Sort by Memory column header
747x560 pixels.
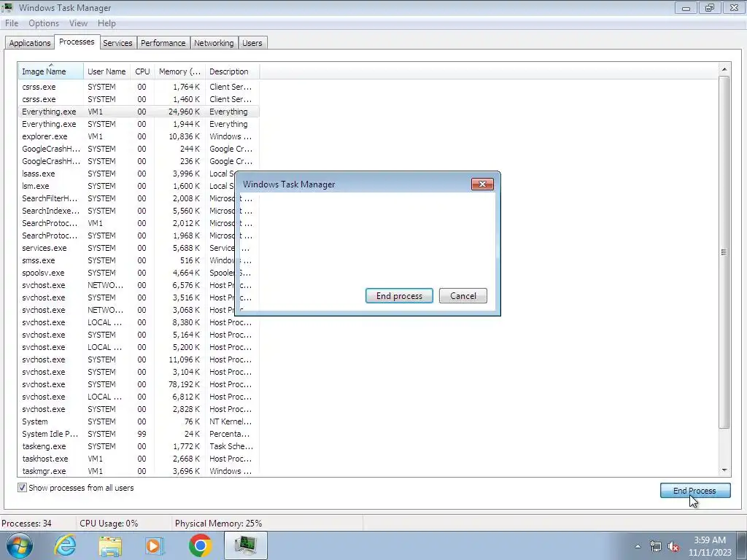(x=179, y=71)
